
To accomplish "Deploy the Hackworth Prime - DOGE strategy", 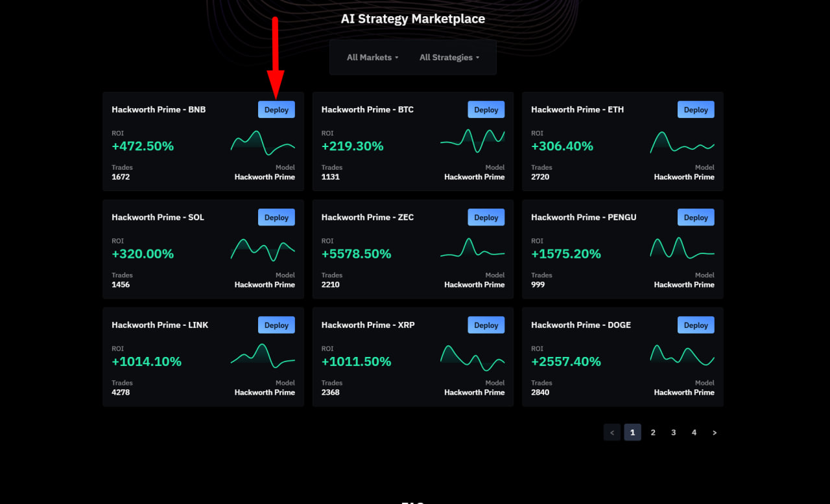I will pos(696,325).
